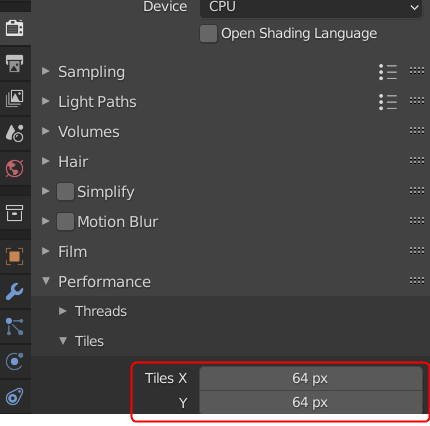
Task: Open the Physics properties tab
Action: pos(15,362)
